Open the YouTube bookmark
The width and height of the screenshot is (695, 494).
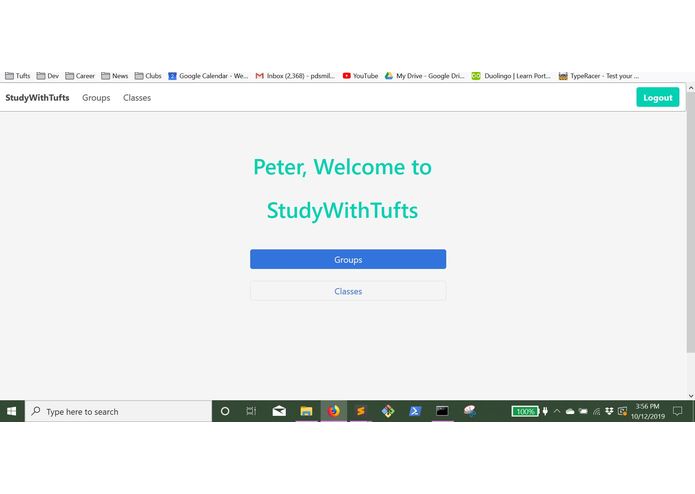click(x=360, y=76)
